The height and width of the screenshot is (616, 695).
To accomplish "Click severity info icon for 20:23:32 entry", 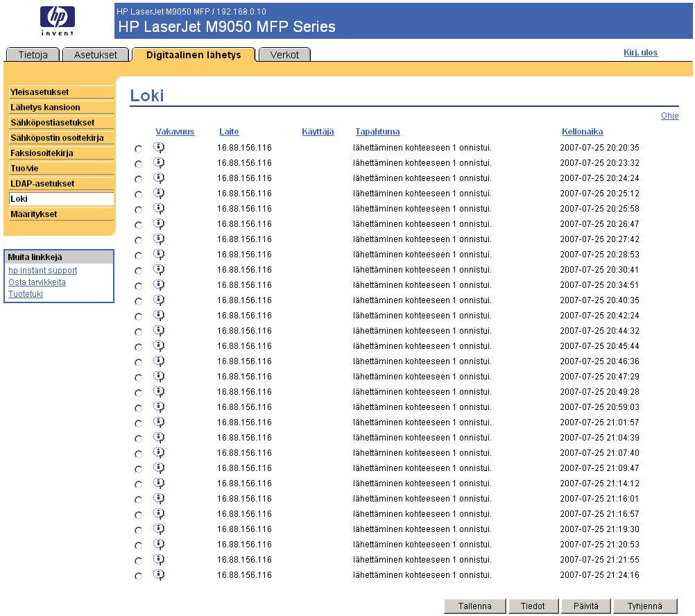I will pyautogui.click(x=159, y=162).
